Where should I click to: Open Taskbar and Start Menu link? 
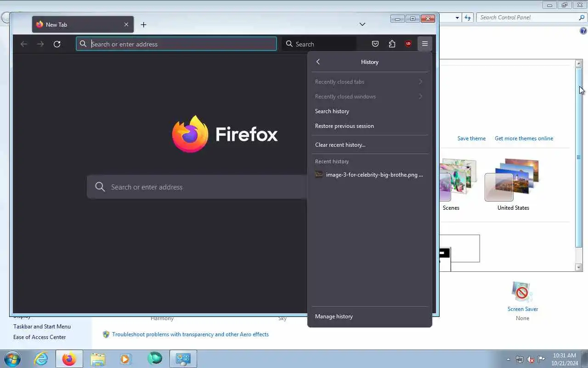tap(42, 327)
